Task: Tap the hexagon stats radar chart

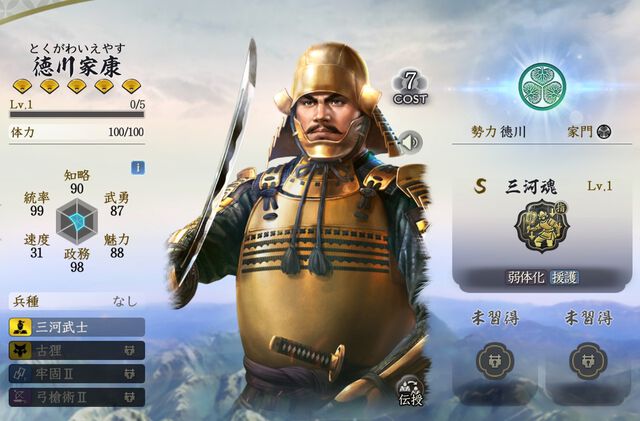Action: pos(77,221)
